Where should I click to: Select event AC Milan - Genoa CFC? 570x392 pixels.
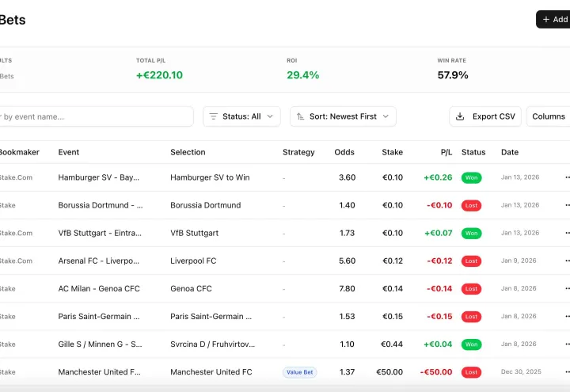coord(99,289)
